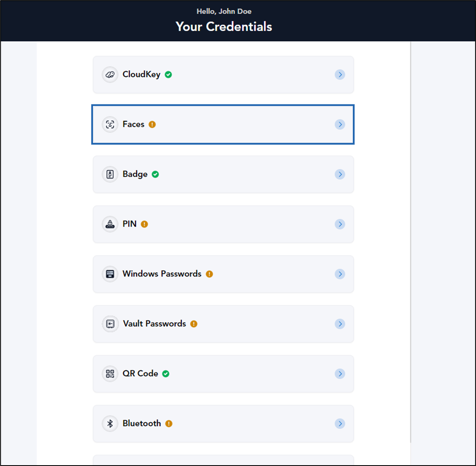Click the Faces face-scan icon

coord(110,124)
